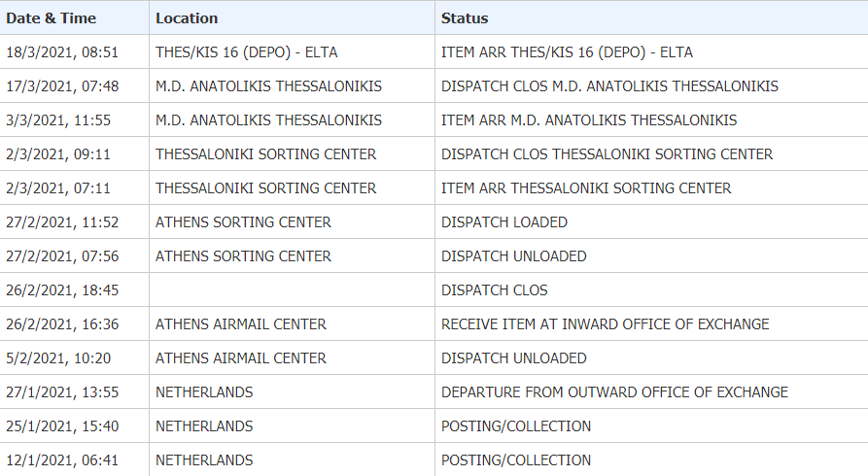868x476 pixels.
Task: Select the 2/3/2021, 09:11 date cell
Action: [x=74, y=153]
